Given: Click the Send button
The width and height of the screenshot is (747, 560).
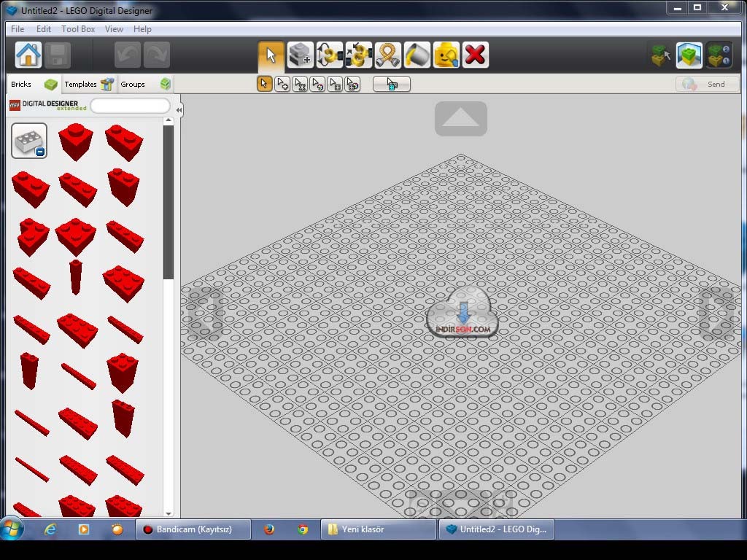Looking at the screenshot, I should click(707, 85).
